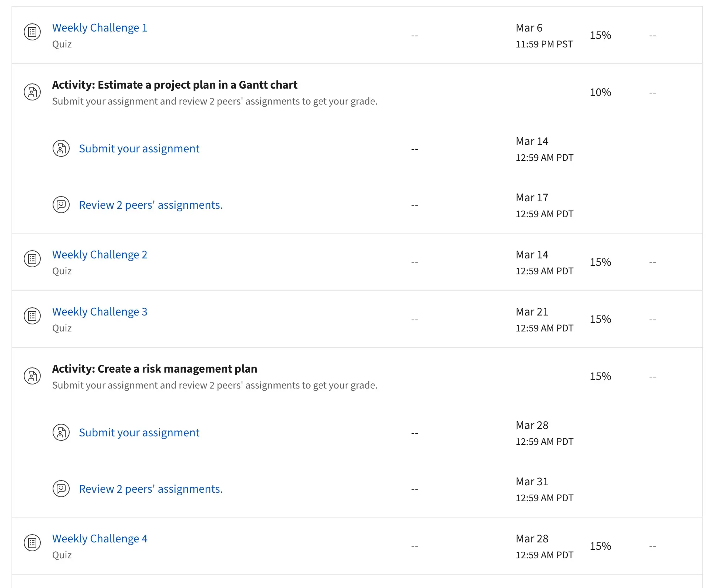Screen dimensions: 716x588
Task: Open the Weekly Challenge 4 quiz link
Action: [100, 539]
